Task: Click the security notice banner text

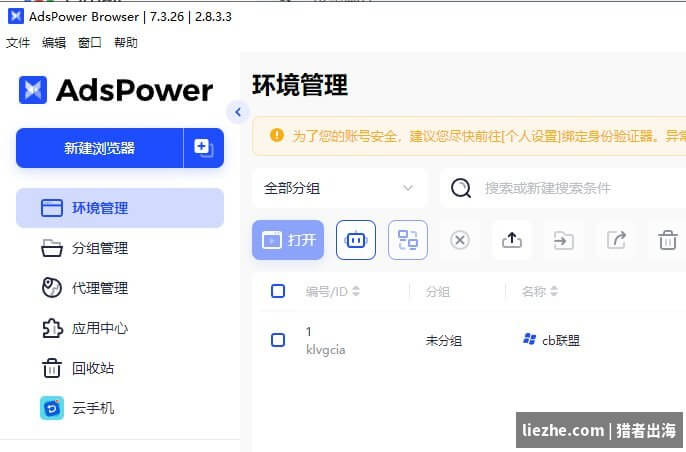Action: pyautogui.click(x=489, y=136)
